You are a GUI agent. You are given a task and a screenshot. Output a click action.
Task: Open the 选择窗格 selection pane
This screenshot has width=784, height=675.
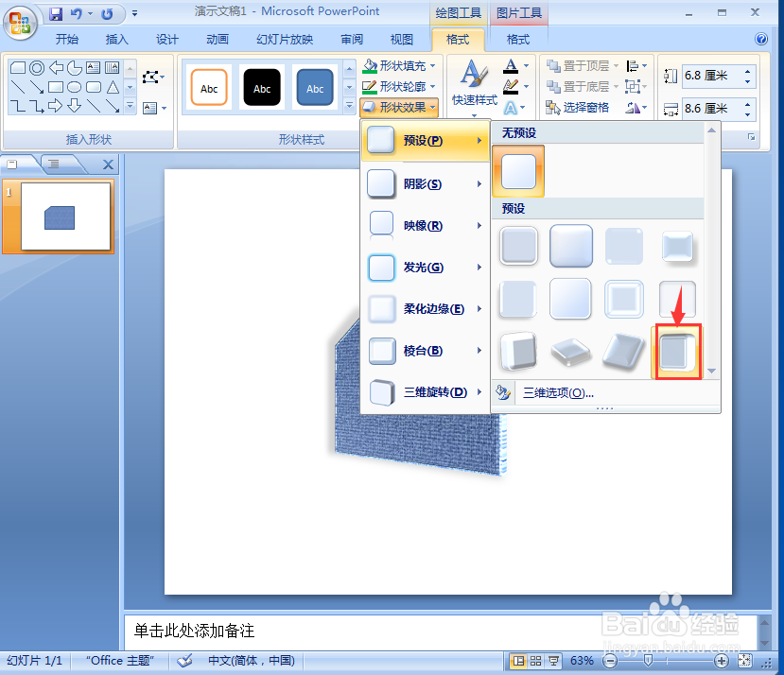click(x=578, y=108)
